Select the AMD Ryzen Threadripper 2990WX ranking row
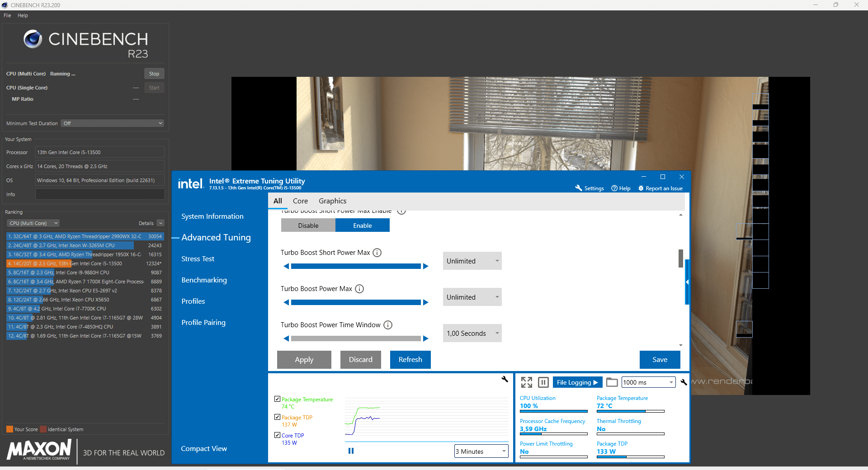This screenshot has width=868, height=470. 85,236
